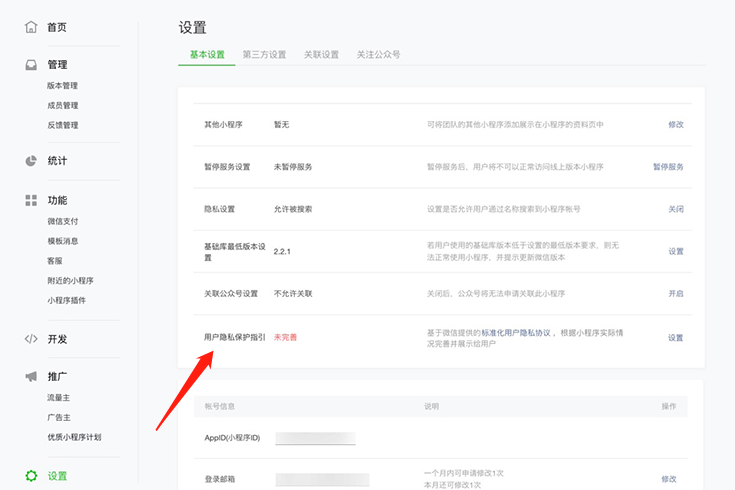This screenshot has width=735, height=490.
Task: Click the blurred 登录邮箱 value field
Action: click(322, 479)
